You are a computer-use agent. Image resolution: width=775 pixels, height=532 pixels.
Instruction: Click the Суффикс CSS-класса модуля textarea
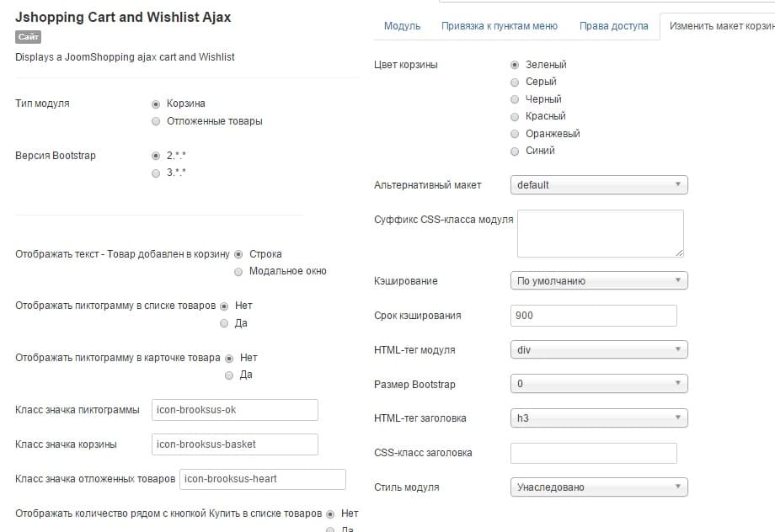(601, 234)
